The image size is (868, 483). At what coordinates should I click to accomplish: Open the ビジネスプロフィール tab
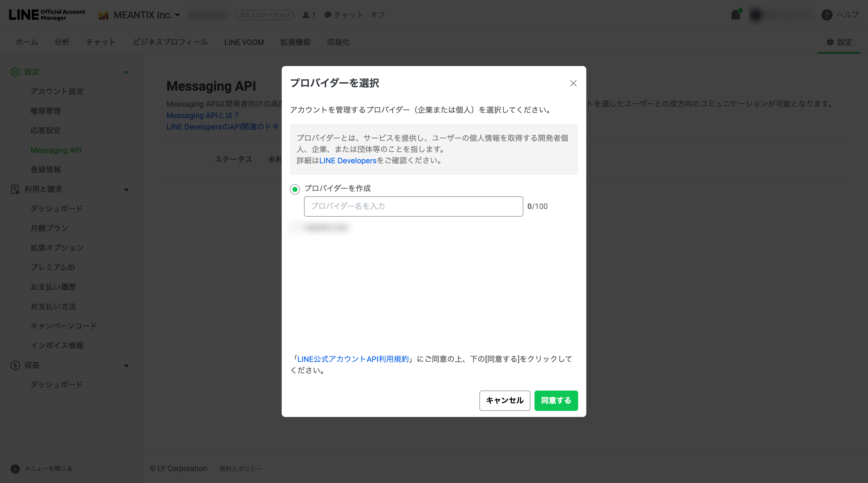(x=170, y=42)
